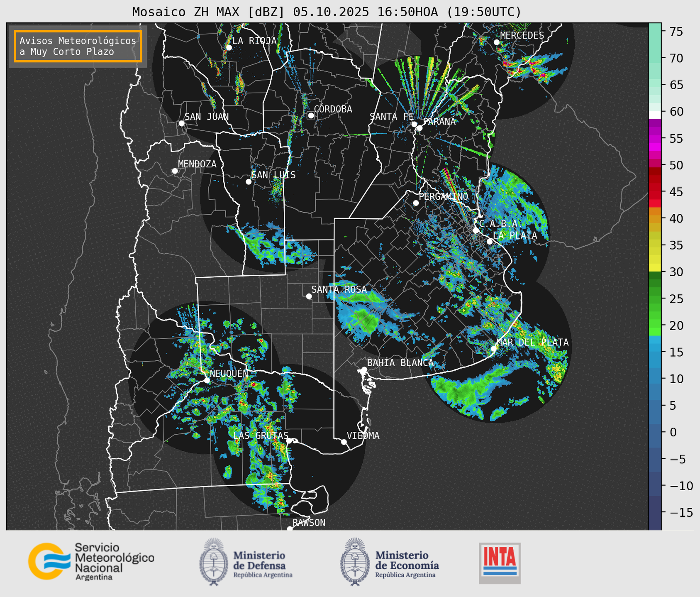Screen dimensions: 700x597
Task: Select the Paraná city dot
Action: 420,128
